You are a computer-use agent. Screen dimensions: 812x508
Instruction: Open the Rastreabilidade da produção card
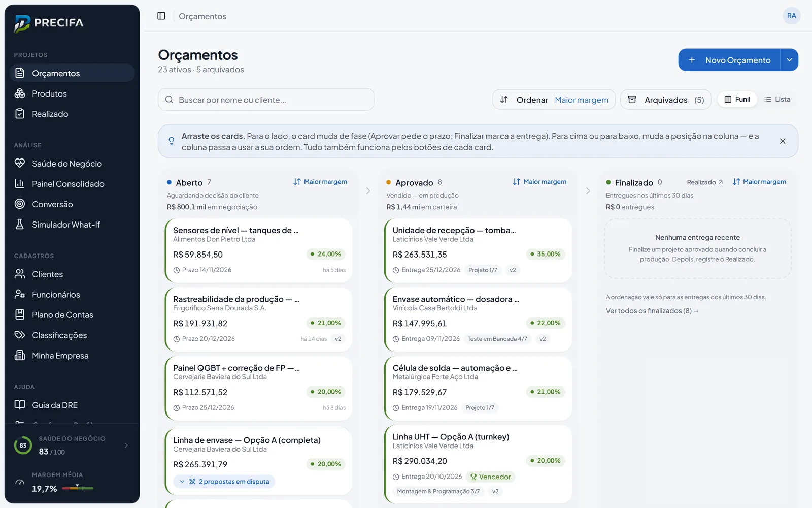pyautogui.click(x=259, y=319)
